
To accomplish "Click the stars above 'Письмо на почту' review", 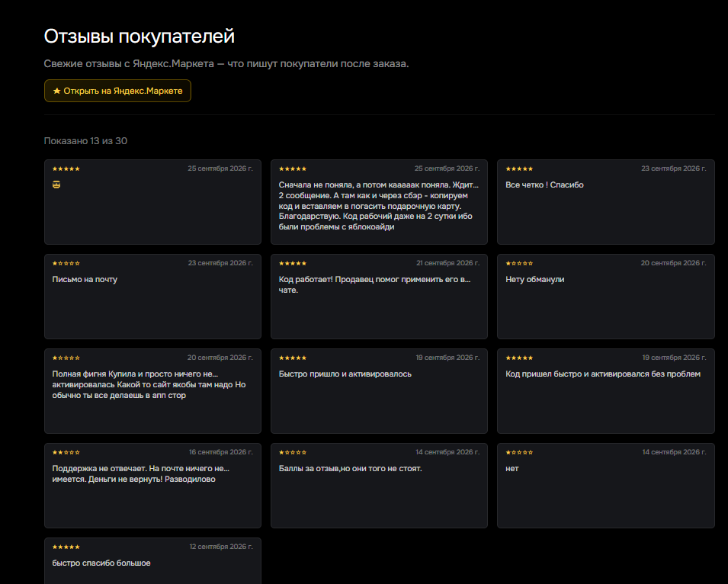I will [x=66, y=264].
